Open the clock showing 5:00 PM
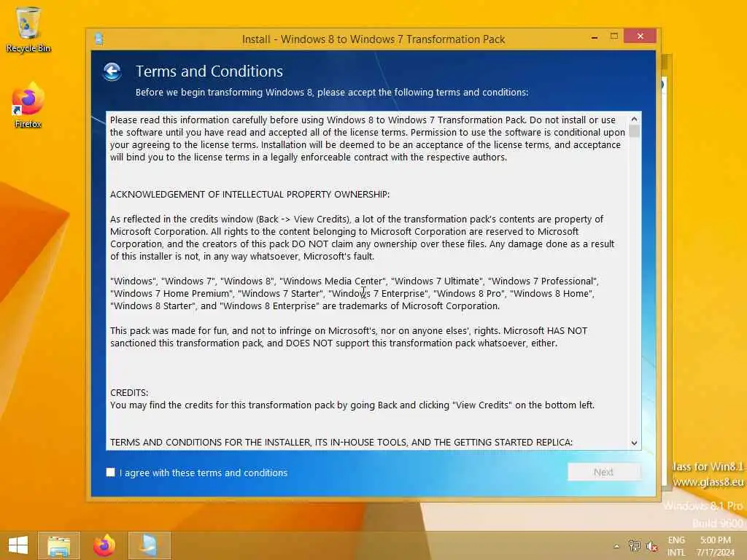This screenshot has height=560, width=747. pos(715,546)
